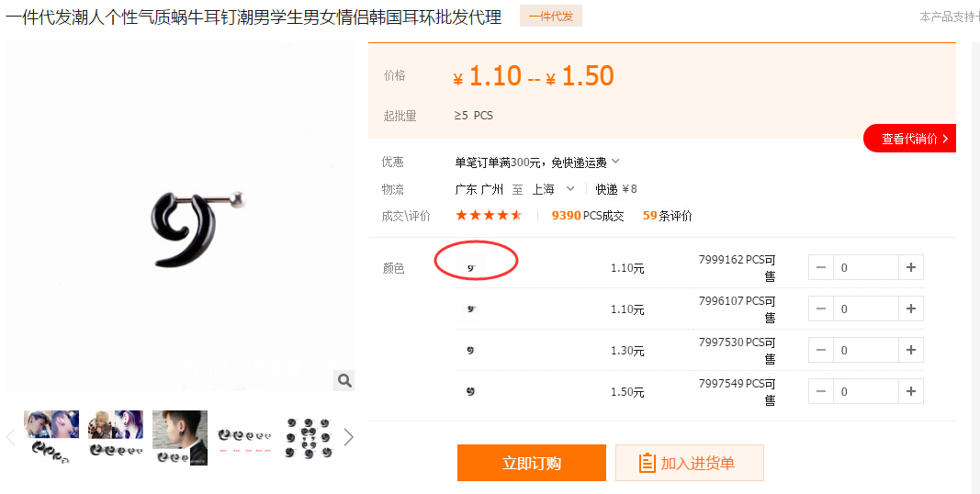Increase quantity for the first color row
980x494 pixels.
910,267
